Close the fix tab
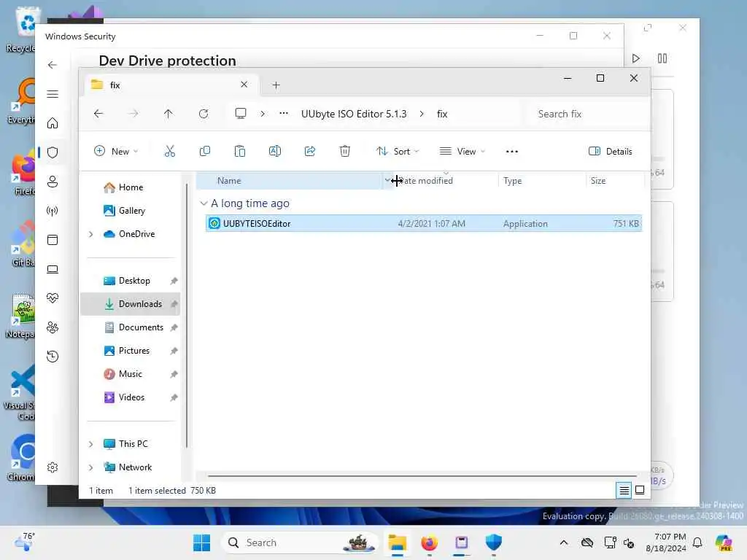The image size is (747, 560). point(244,85)
